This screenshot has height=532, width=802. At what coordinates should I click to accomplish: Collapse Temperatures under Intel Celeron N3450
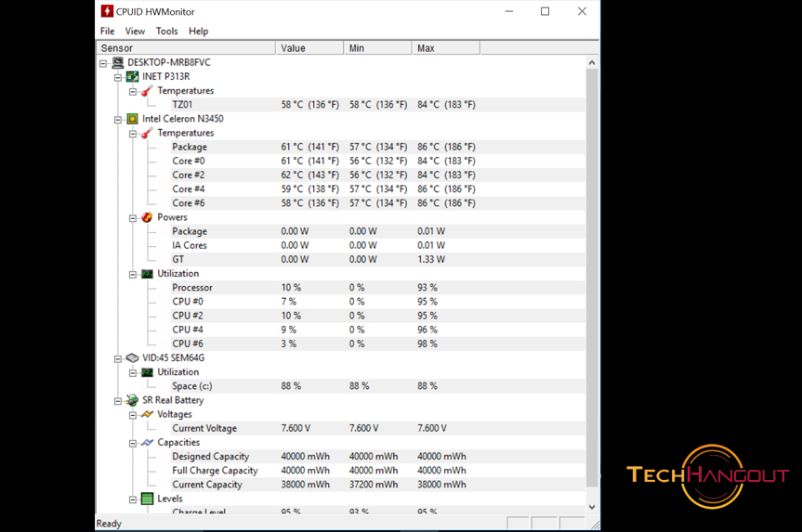coord(133,134)
